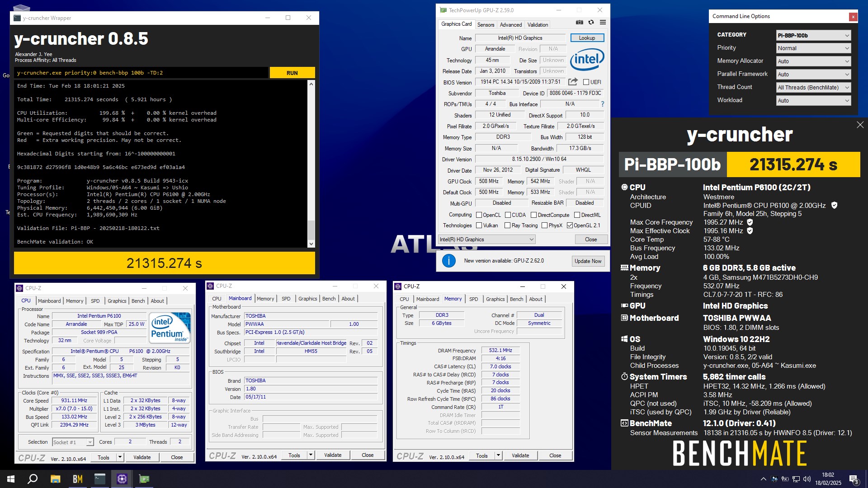Open the Parallel Framework dropdown
Image resolution: width=868 pixels, height=488 pixels.
click(813, 75)
